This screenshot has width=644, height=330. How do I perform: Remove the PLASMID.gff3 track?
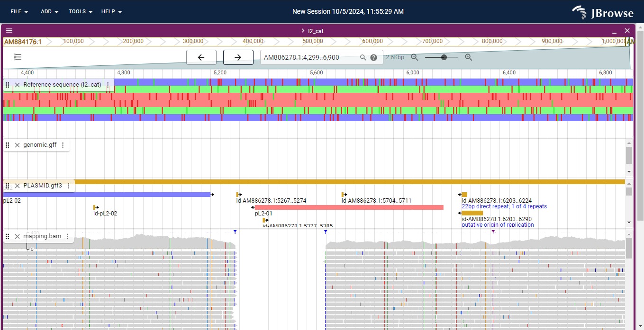pos(18,186)
